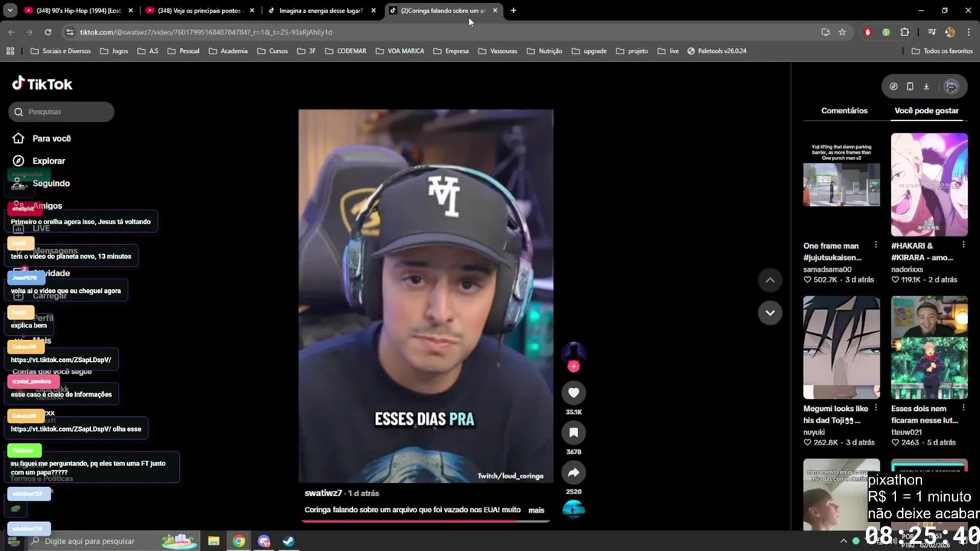Click the main video to pause it
Screen dimensions: 980x551
tap(426, 296)
